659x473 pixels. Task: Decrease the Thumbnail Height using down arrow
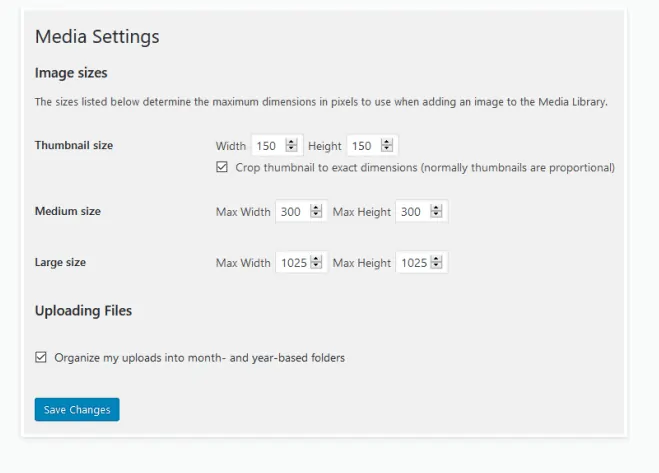click(x=388, y=149)
